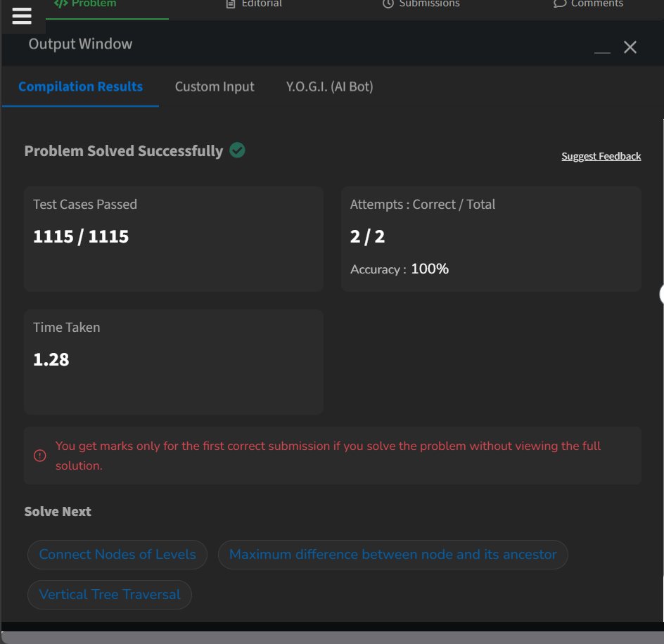
Task: Click the Output Window title
Action: [80, 44]
